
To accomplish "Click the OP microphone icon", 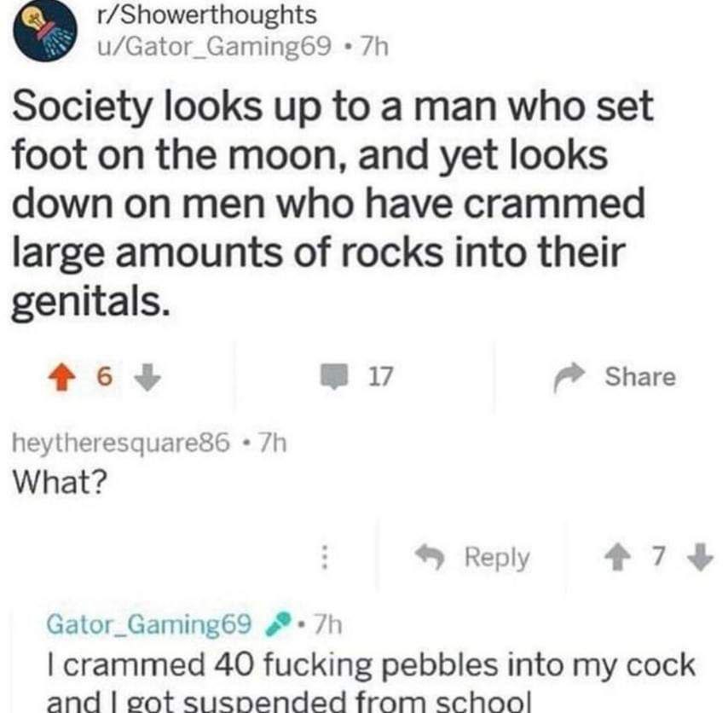I will coord(276,629).
